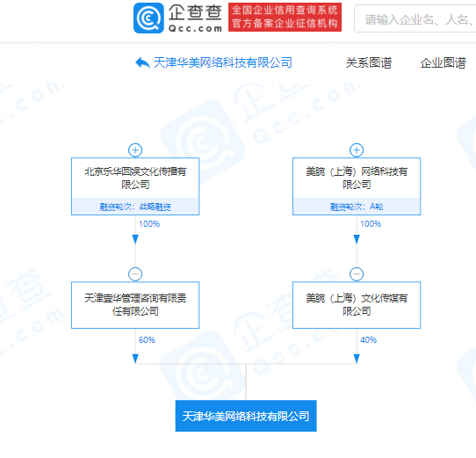Click the red 全国企业信用查询系统 banner
Screen dimensions: 476x458
click(285, 18)
